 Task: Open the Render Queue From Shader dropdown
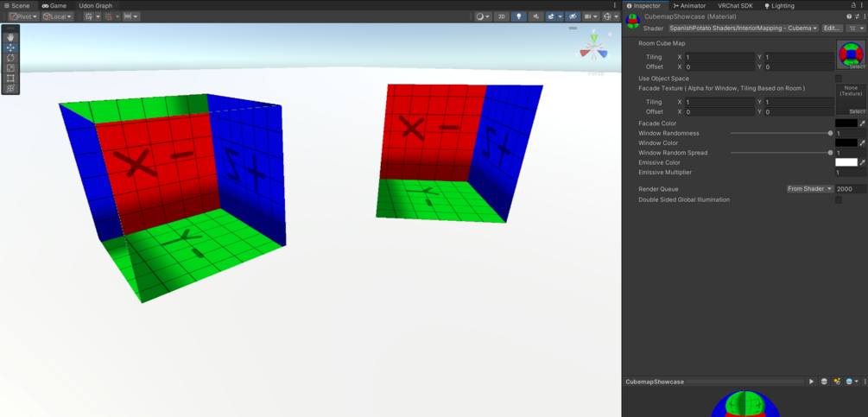[x=810, y=189]
